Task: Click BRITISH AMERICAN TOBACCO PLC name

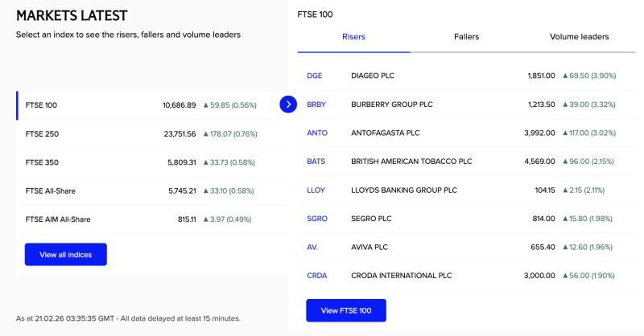Action: coord(411,162)
